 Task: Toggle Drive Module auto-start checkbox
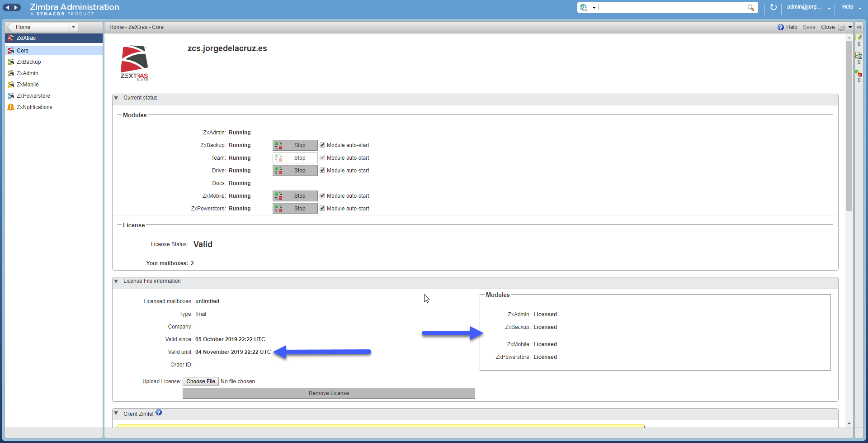[x=322, y=171]
